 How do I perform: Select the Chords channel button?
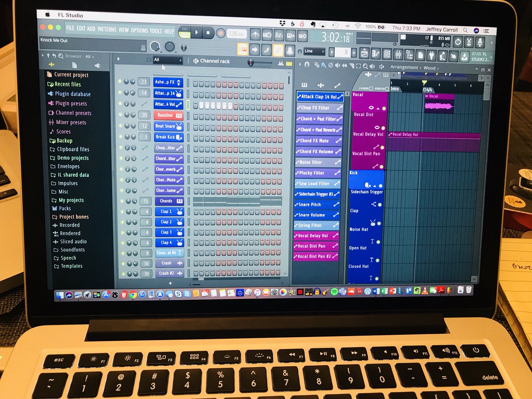[x=168, y=201]
